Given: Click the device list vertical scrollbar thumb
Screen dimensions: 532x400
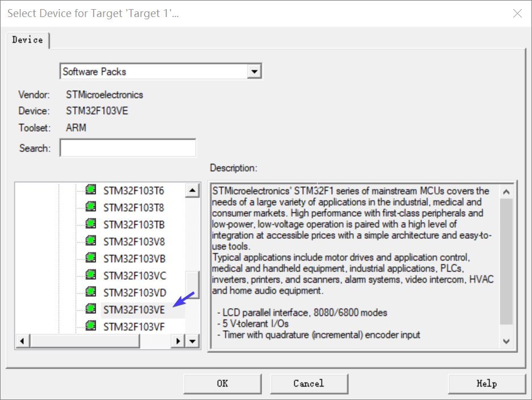Looking at the screenshot, I should 192,285.
